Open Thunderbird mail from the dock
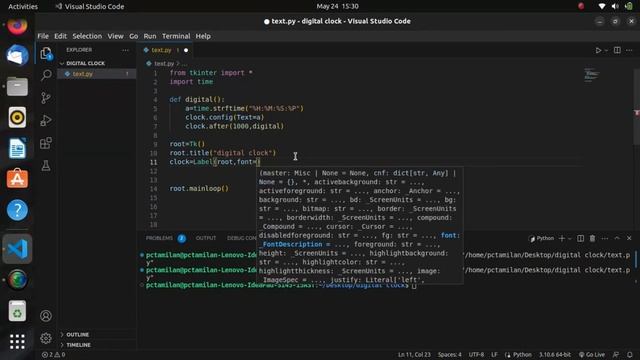 click(17, 56)
